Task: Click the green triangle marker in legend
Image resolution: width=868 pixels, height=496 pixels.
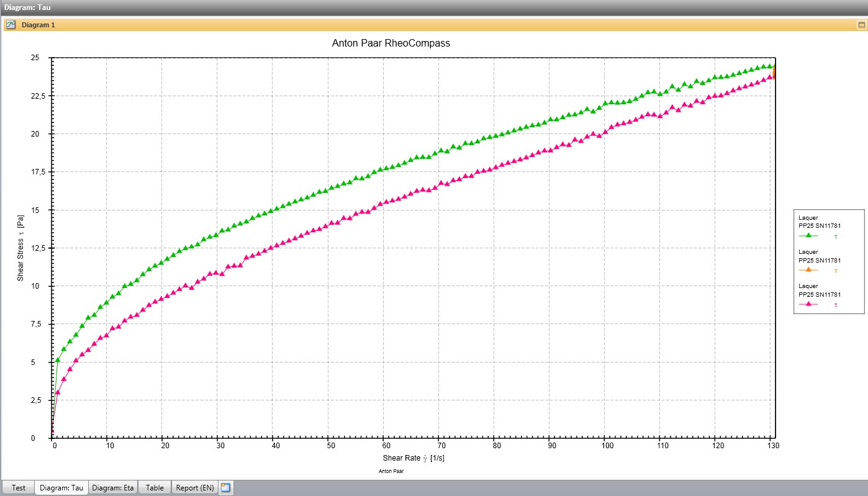Action: tap(808, 236)
